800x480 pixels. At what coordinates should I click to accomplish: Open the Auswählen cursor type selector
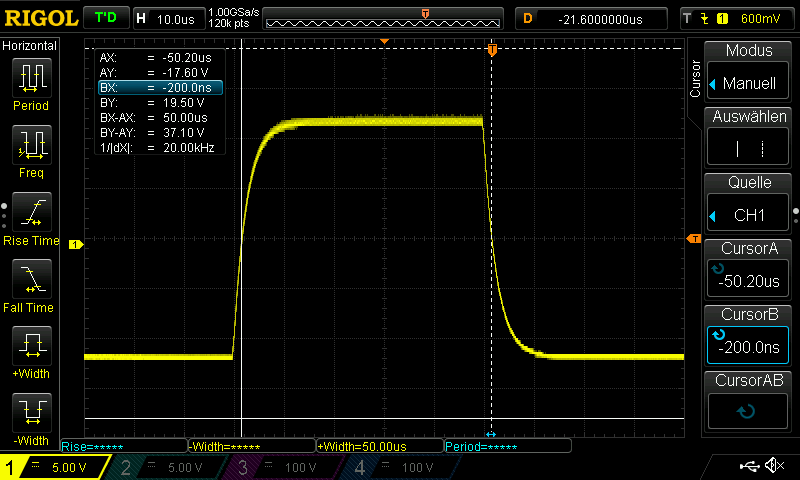(x=749, y=138)
